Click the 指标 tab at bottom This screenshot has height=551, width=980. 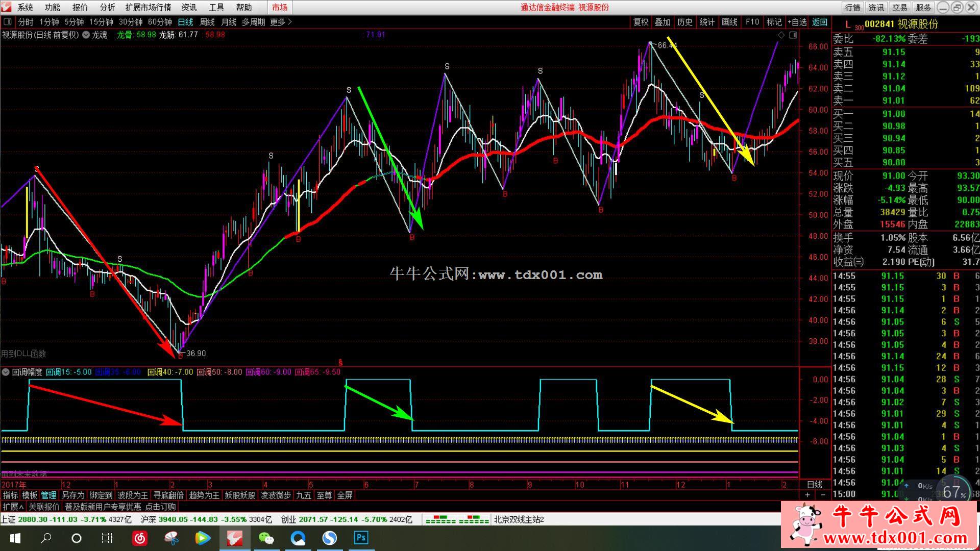pos(10,495)
